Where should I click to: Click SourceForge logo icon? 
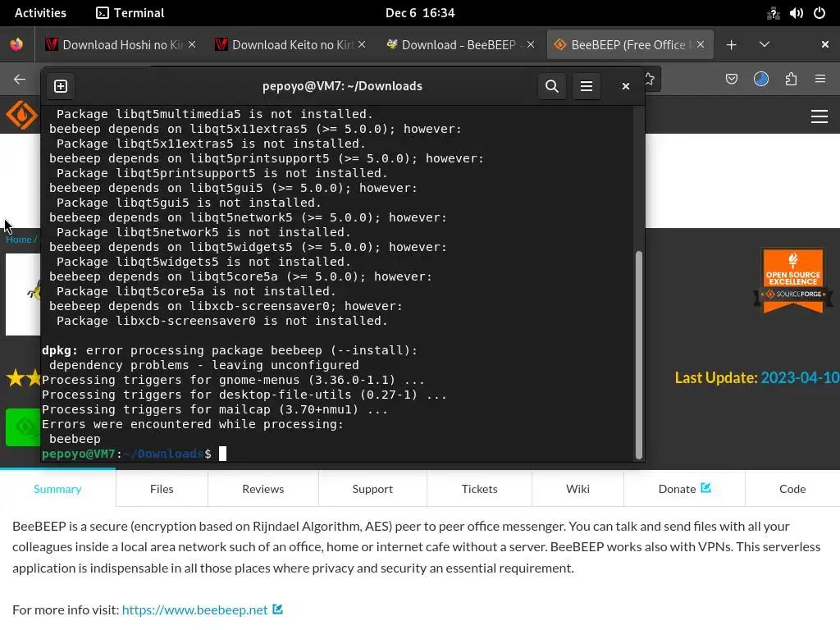tap(21, 115)
